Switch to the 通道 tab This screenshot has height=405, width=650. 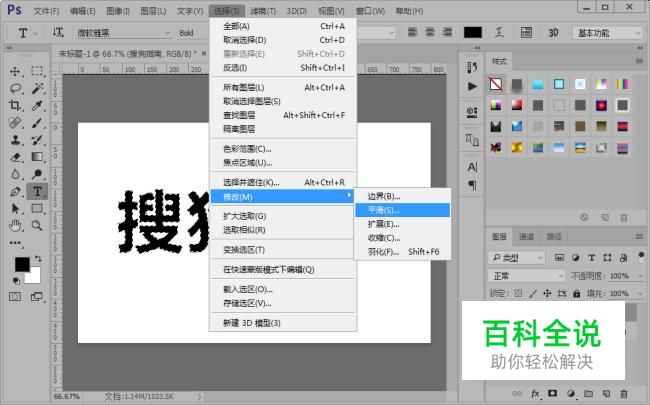(x=526, y=237)
